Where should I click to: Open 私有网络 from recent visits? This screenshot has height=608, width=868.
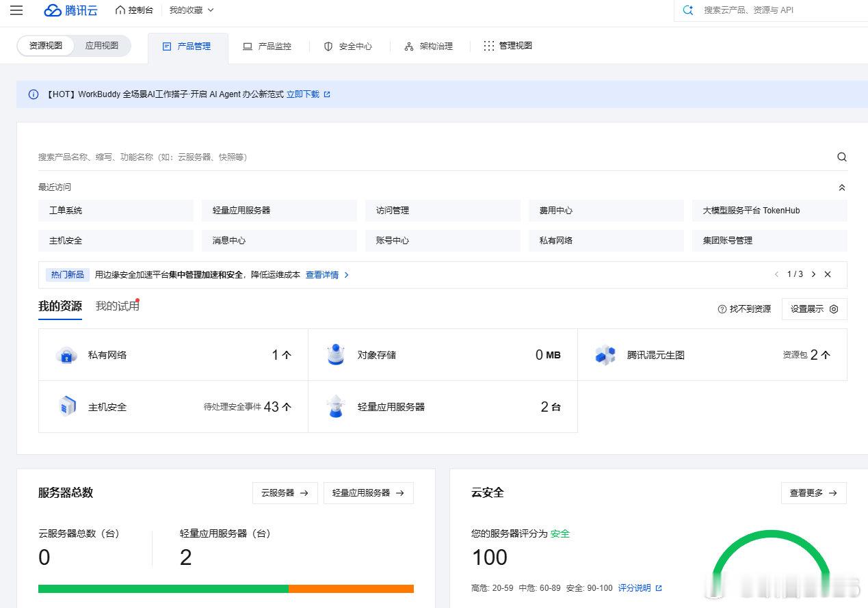point(606,241)
